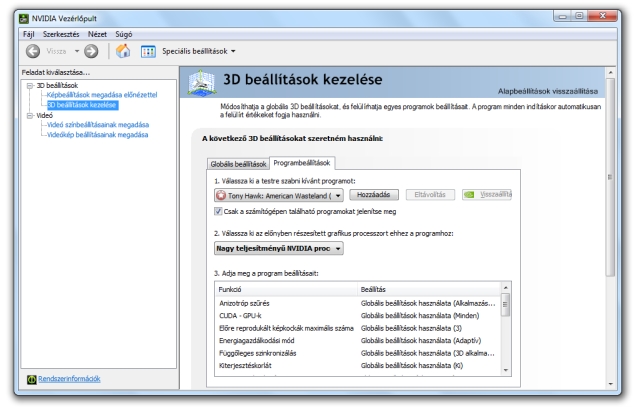Minimize the NVIDIA Vezérlőpult window
The height and width of the screenshot is (408, 640).
(563, 16)
